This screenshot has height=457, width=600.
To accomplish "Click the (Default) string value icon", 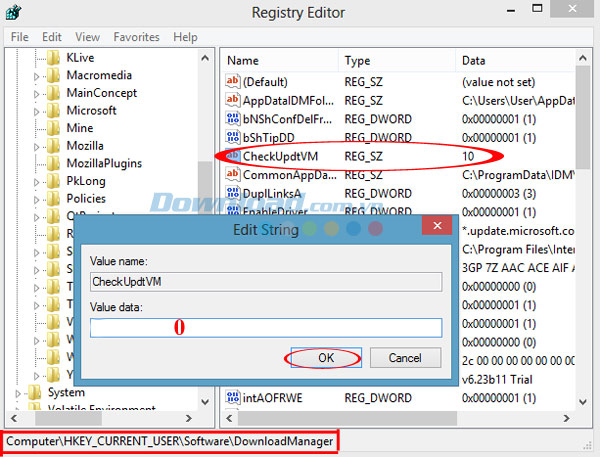I will pos(233,81).
